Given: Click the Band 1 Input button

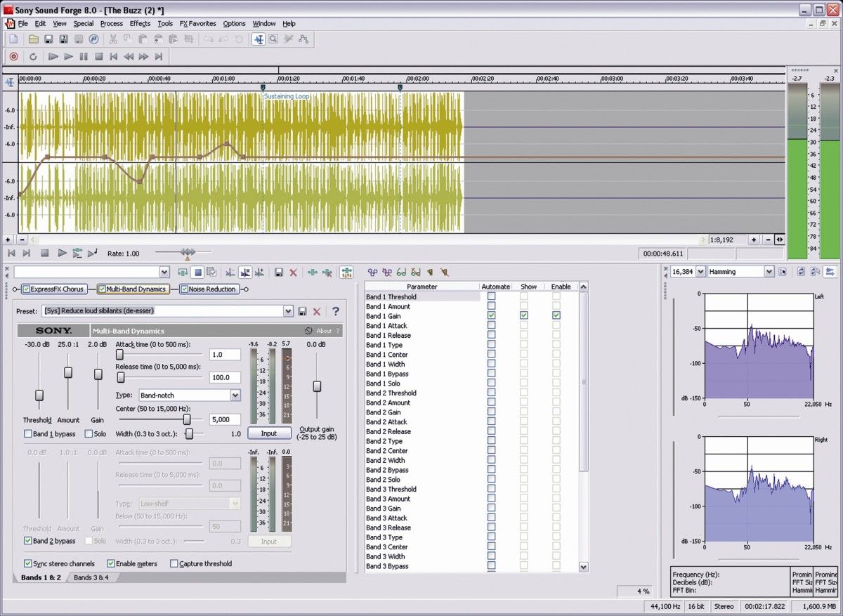Looking at the screenshot, I should point(269,433).
